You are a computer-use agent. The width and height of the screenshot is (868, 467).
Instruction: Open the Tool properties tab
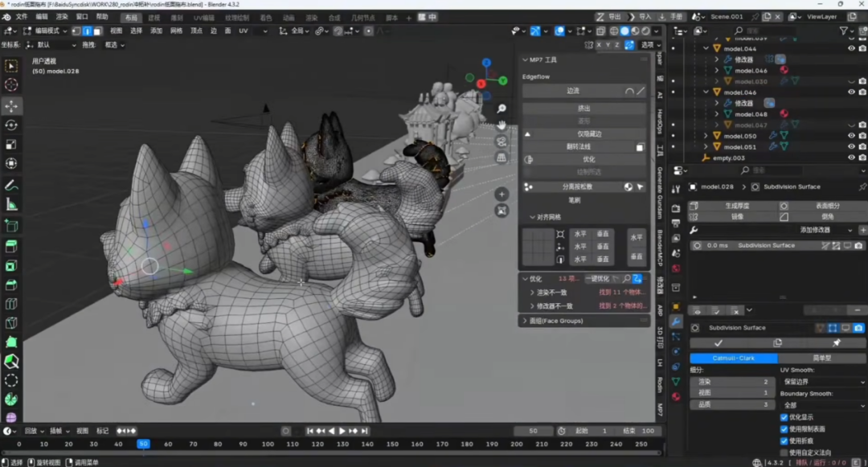pyautogui.click(x=676, y=189)
